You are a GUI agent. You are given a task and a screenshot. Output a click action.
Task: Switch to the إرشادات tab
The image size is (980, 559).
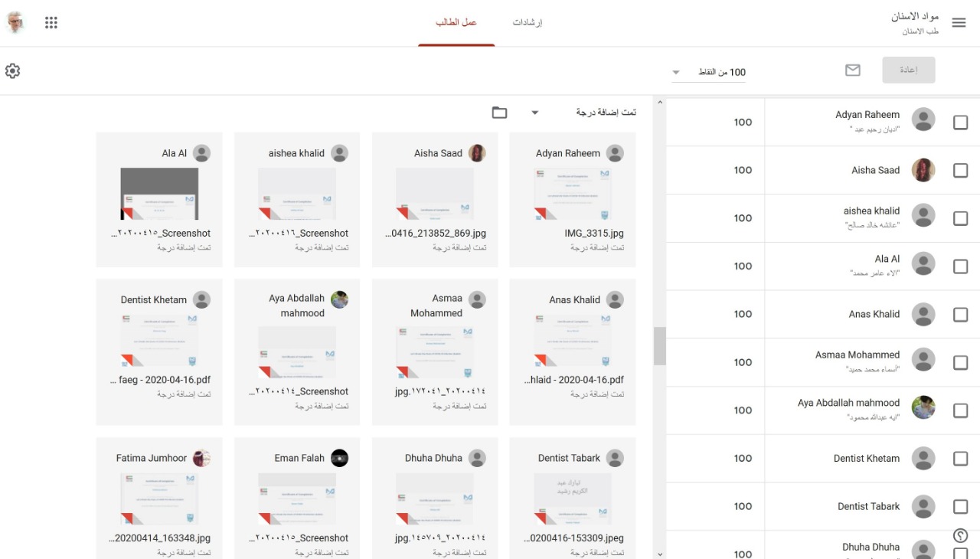[528, 23]
